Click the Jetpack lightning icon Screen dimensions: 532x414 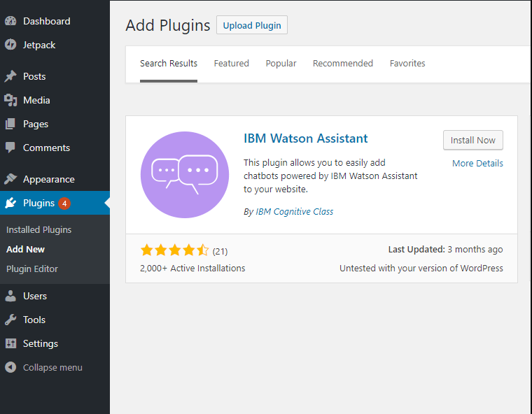[x=10, y=45]
